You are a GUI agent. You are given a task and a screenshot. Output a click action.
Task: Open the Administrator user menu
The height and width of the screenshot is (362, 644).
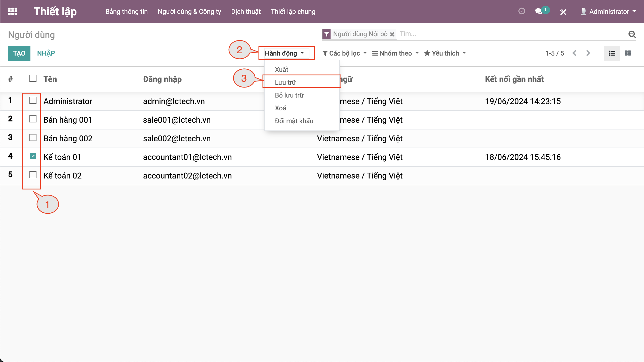pyautogui.click(x=609, y=12)
